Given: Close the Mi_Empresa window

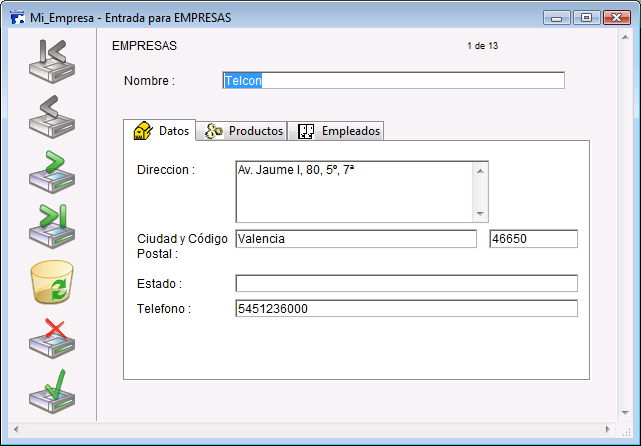Looking at the screenshot, I should coord(616,18).
